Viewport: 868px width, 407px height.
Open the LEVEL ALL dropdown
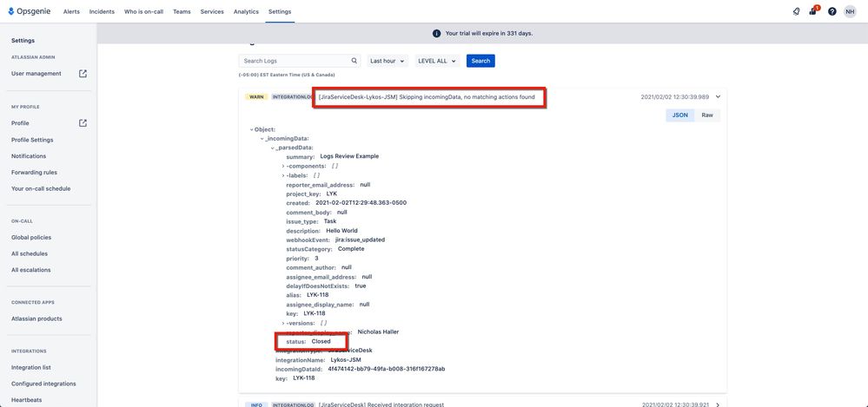[x=437, y=61]
